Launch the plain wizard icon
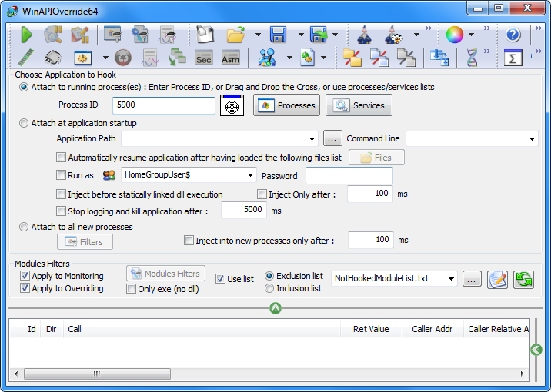The width and height of the screenshot is (551, 392). (365, 35)
